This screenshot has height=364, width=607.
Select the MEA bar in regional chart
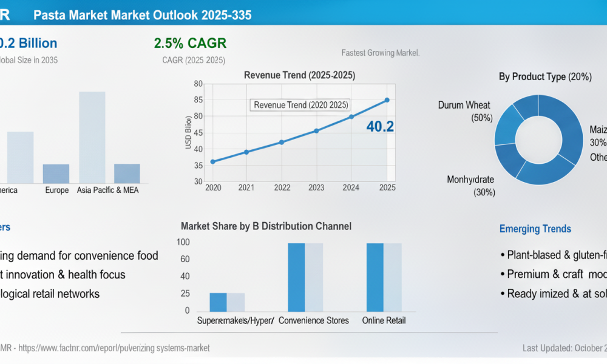click(127, 174)
